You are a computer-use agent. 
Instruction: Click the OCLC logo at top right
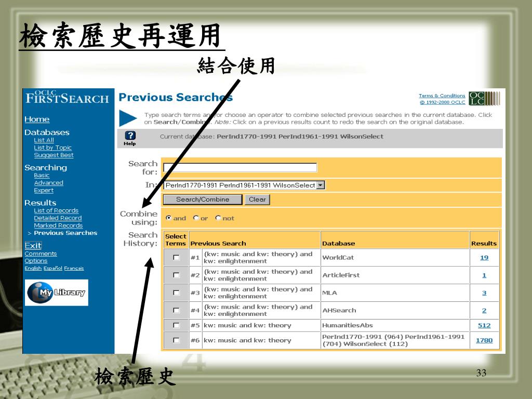484,98
